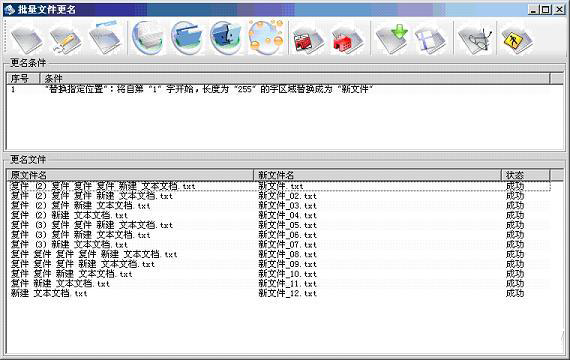Click the red film clapper sheet icon
570x360 pixels.
pyautogui.click(x=308, y=40)
